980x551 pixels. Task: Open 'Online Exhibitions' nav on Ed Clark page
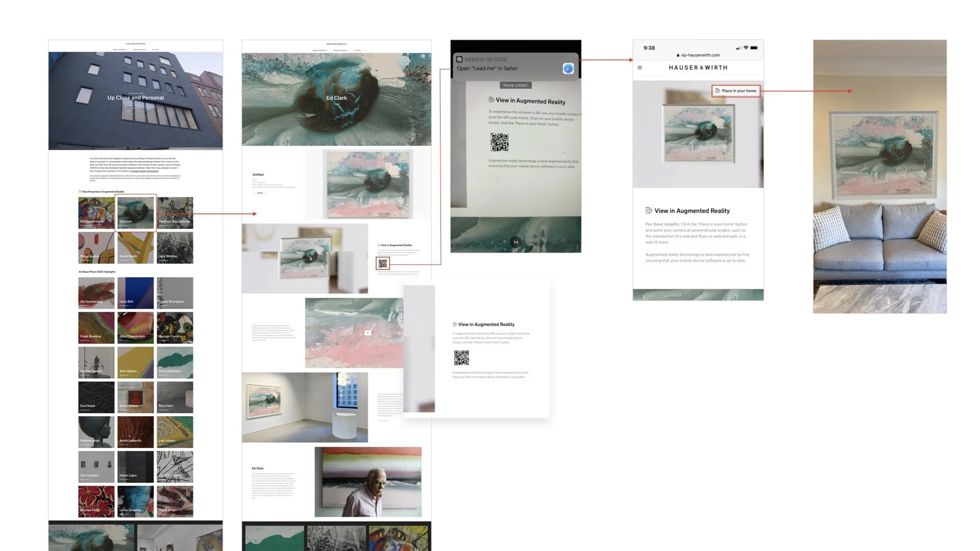click(340, 51)
